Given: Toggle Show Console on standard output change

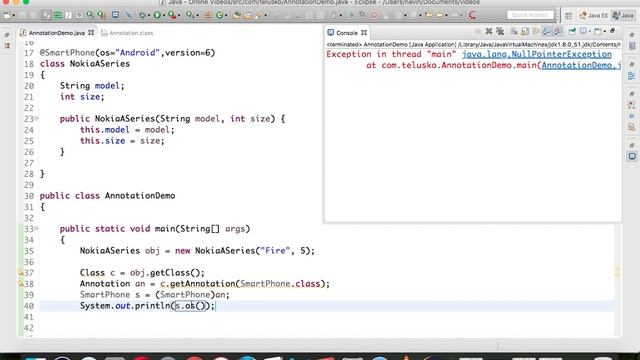Looking at the screenshot, I should [547, 31].
